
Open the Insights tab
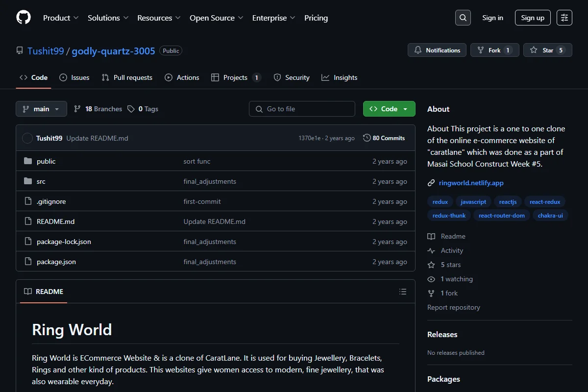click(340, 77)
